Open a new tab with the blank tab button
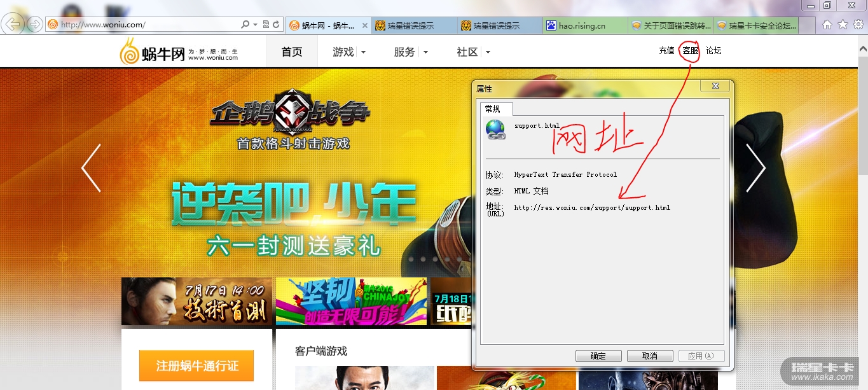 point(807,25)
